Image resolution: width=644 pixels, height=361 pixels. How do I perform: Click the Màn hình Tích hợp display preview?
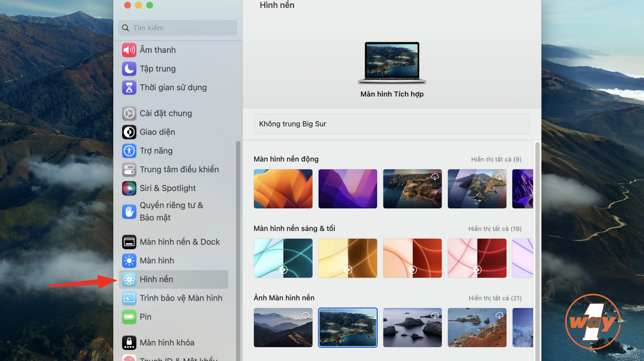(392, 63)
